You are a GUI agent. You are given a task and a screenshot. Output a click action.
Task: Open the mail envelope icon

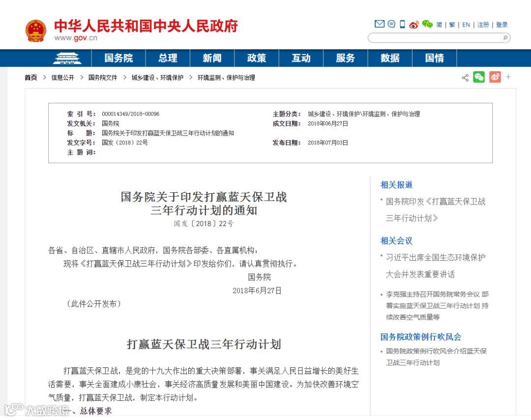pos(379,24)
